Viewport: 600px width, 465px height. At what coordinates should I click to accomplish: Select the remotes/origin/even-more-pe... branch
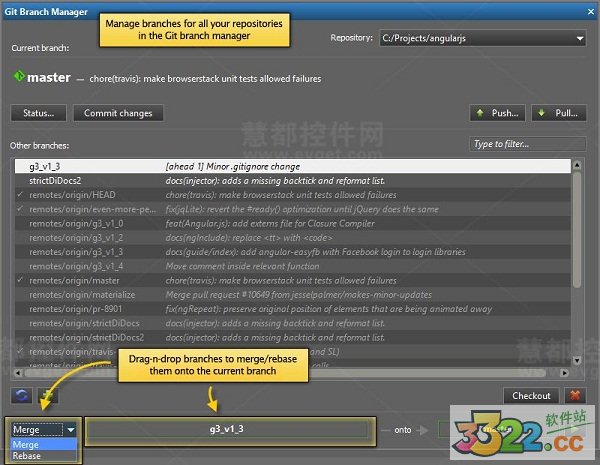(293, 209)
